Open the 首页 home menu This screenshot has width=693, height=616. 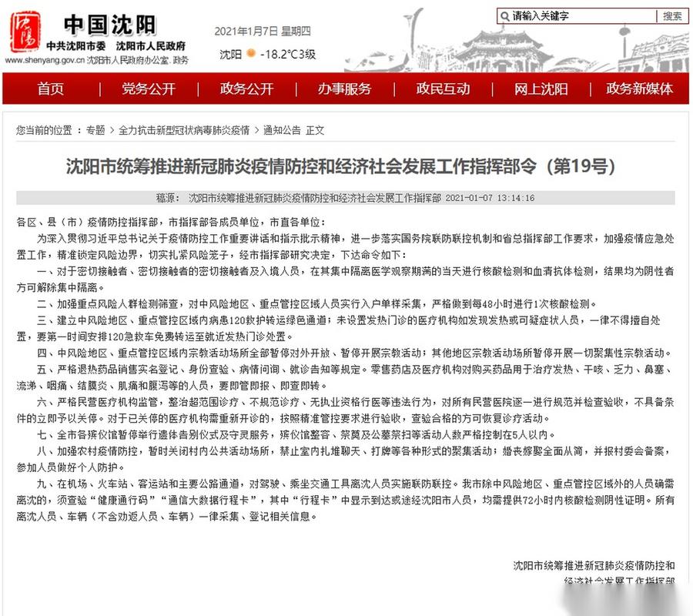click(x=51, y=89)
